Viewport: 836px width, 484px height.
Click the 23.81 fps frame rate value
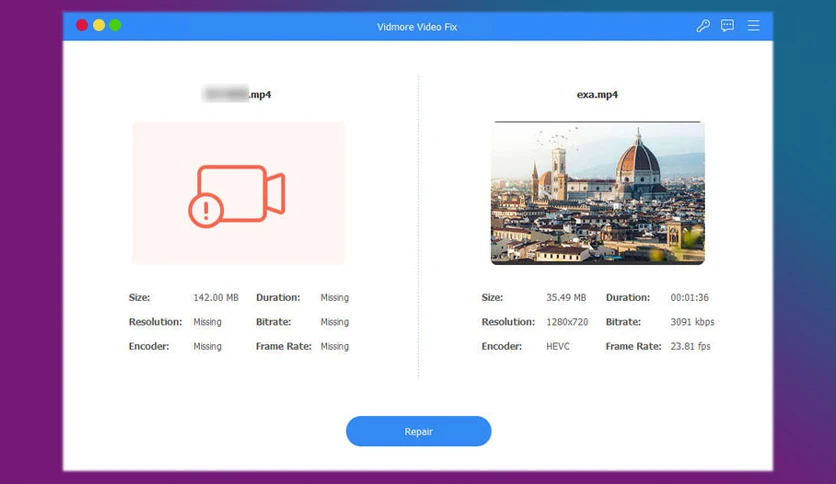[690, 346]
